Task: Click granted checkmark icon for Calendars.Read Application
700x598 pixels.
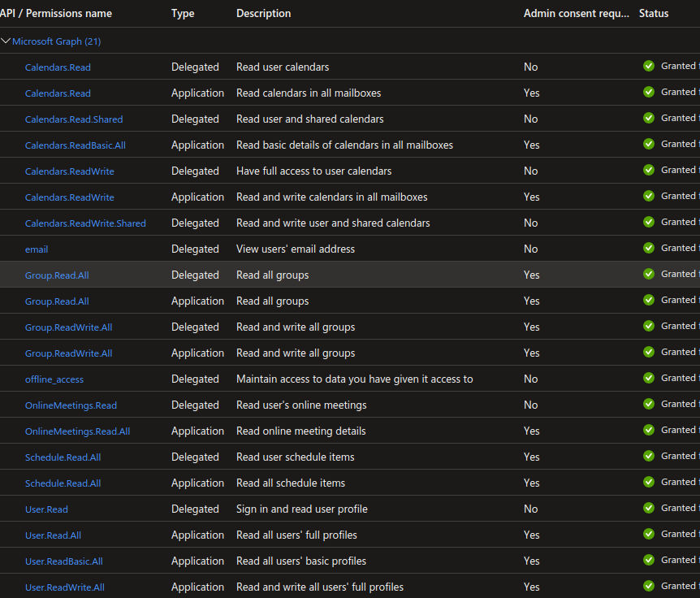Action: tap(649, 92)
